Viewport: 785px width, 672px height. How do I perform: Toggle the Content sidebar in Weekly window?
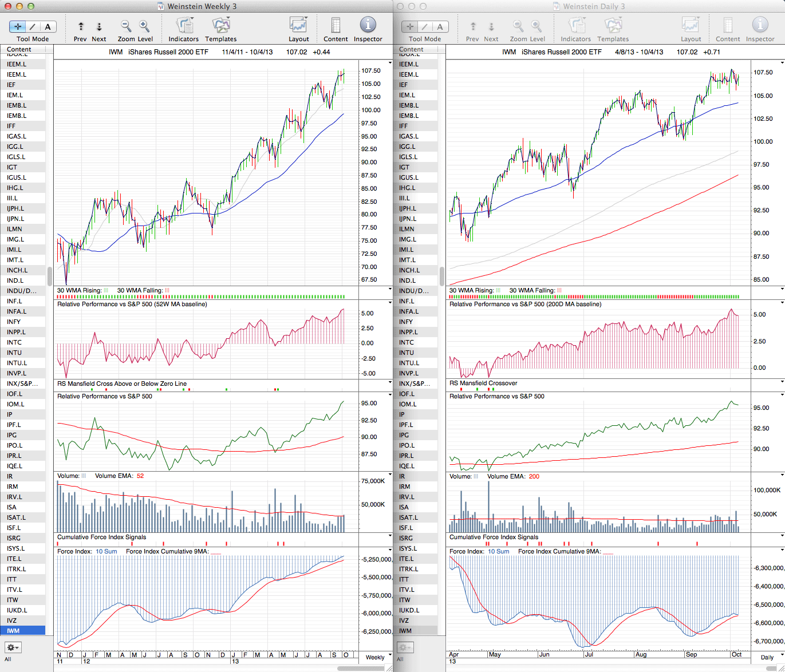tap(336, 25)
